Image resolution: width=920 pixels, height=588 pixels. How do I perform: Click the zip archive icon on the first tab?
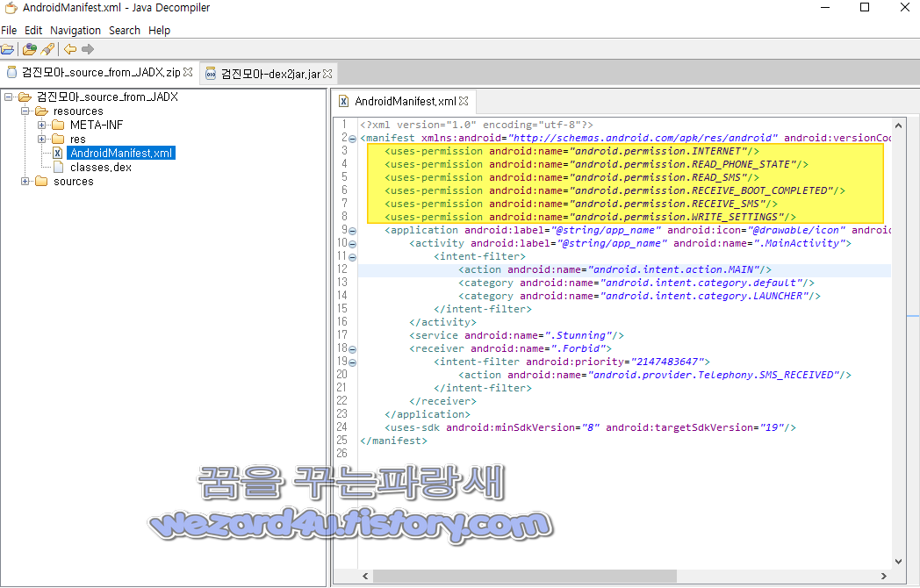(x=11, y=73)
